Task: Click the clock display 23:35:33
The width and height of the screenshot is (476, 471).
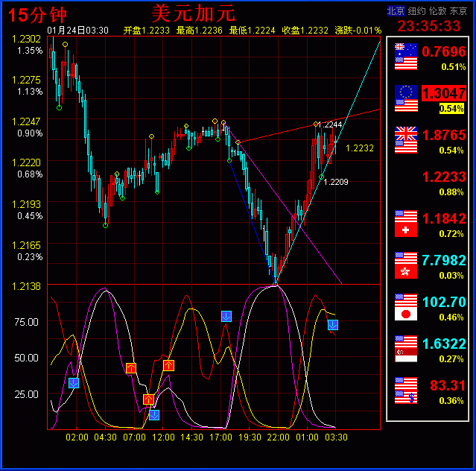Action: [x=429, y=26]
